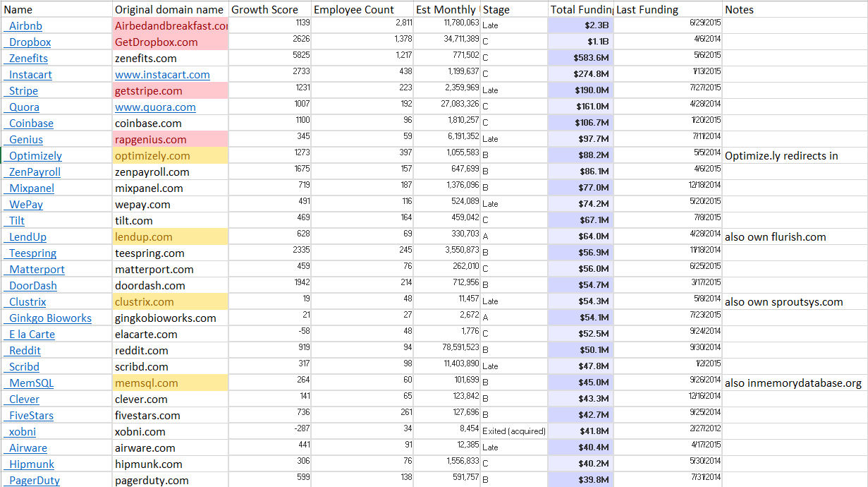This screenshot has height=487, width=868.
Task: Select the getstripe.com domain cell
Action: click(170, 91)
